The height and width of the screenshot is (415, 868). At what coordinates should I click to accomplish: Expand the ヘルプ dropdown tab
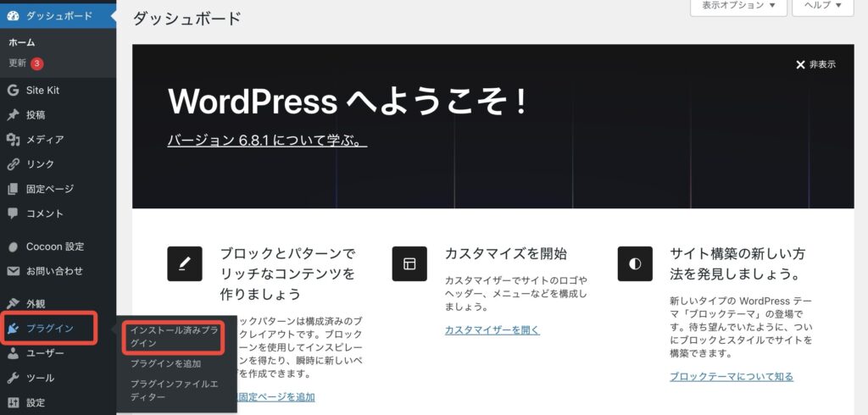pos(823,7)
